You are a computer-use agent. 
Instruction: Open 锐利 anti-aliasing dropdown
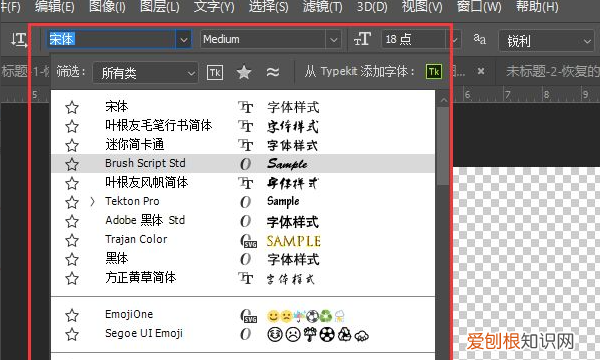pyautogui.click(x=547, y=41)
